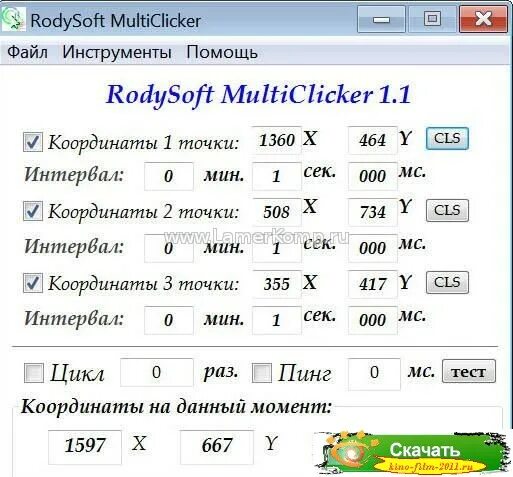Enable the Цикл checkbox
Image resolution: width=513 pixels, height=477 pixels.
click(x=34, y=372)
